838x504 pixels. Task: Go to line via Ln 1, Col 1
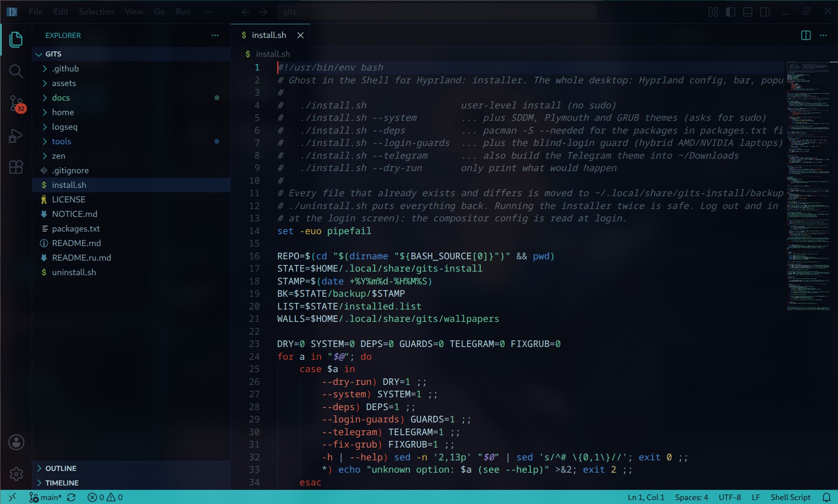646,497
